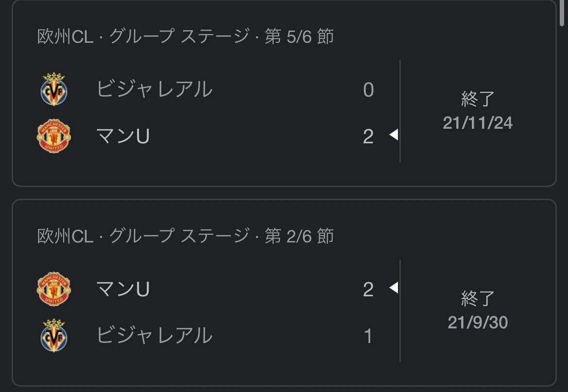Screen dimensions: 568x392
Task: Click Manchester United crest in 21/11/24 match
Action: [54, 136]
